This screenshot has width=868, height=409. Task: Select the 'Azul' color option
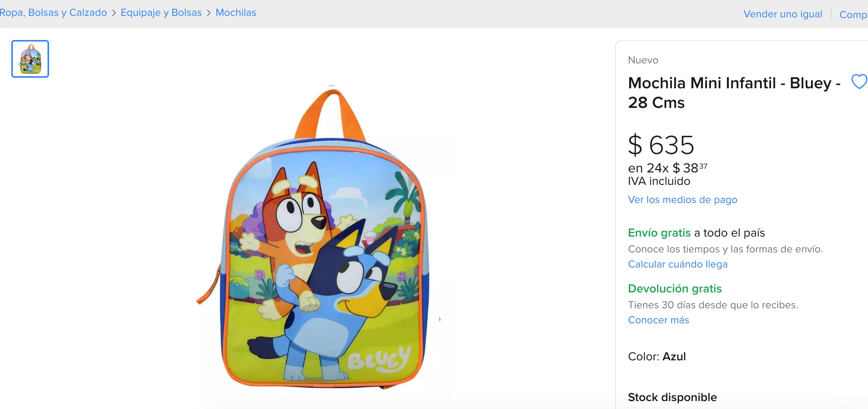point(674,356)
